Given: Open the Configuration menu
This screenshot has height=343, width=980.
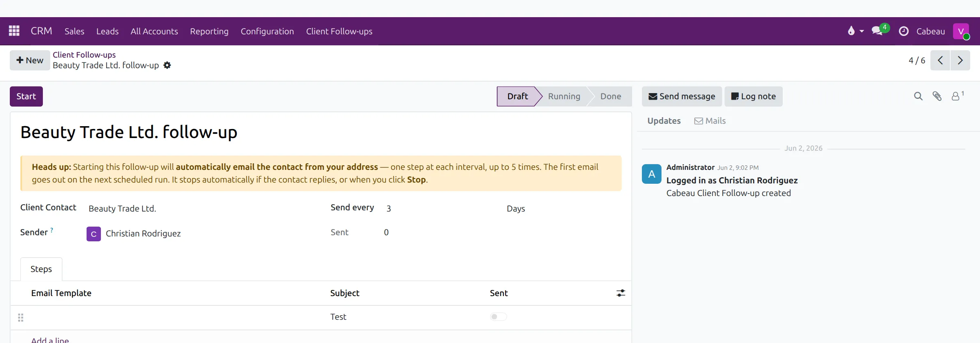Looking at the screenshot, I should point(267,31).
